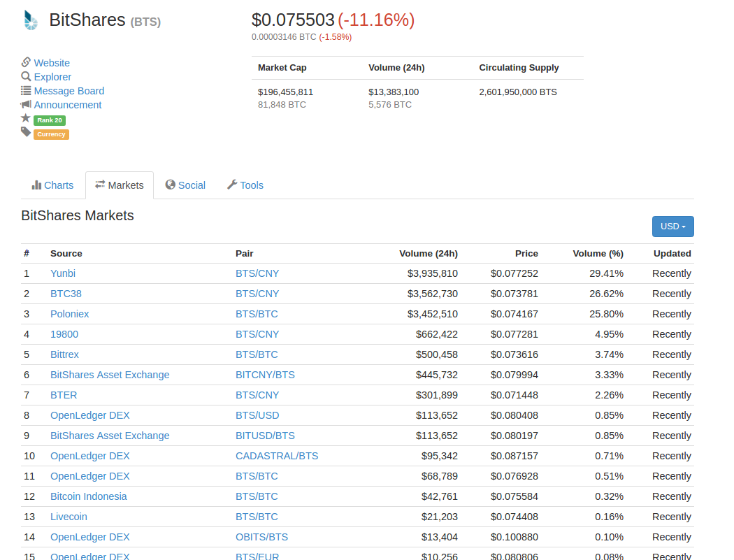This screenshot has height=560, width=734.
Task: Click the tag icon beside Currency
Action: (x=26, y=132)
